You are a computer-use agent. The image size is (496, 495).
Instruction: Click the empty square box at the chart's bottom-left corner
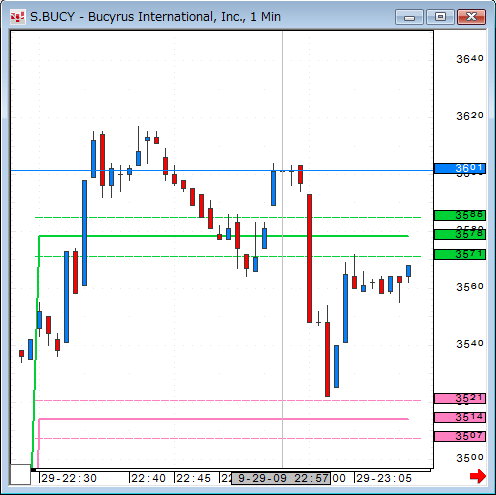click(20, 474)
